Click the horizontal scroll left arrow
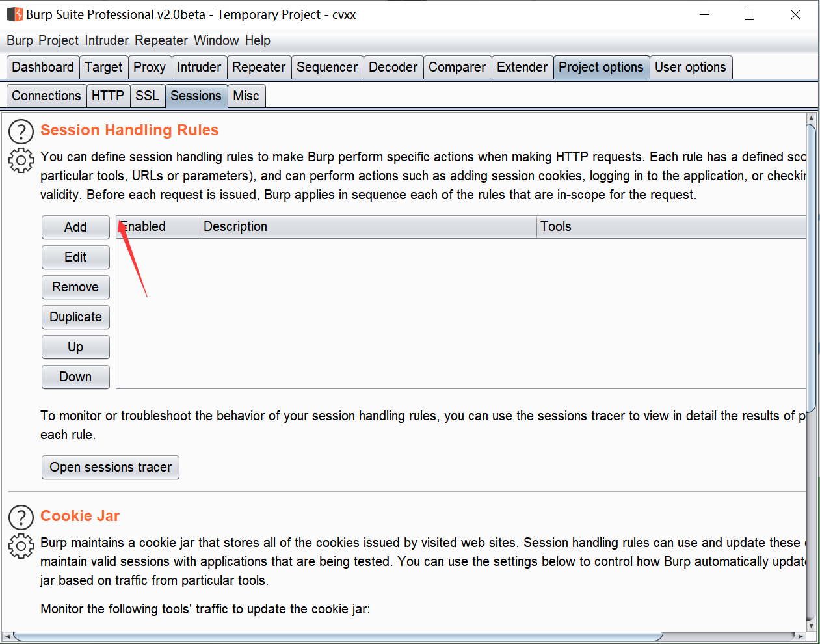This screenshot has height=644, width=820. (x=7, y=636)
